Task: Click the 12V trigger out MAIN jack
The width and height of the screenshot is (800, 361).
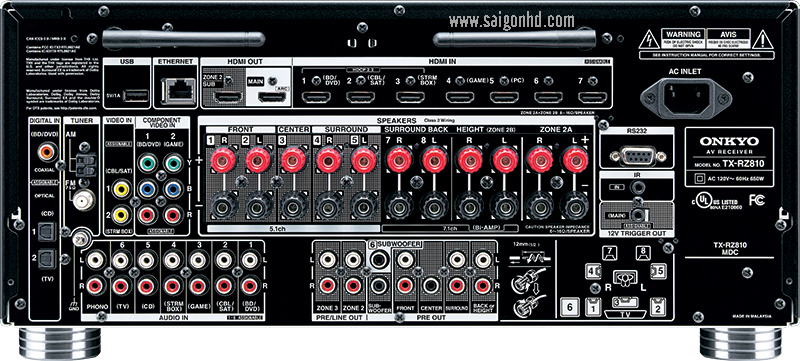Action: pos(636,215)
